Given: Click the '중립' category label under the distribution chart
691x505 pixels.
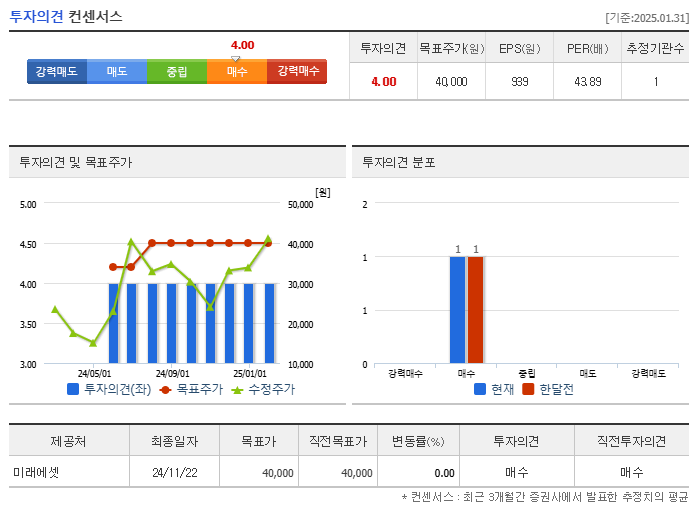Looking at the screenshot, I should [x=527, y=374].
